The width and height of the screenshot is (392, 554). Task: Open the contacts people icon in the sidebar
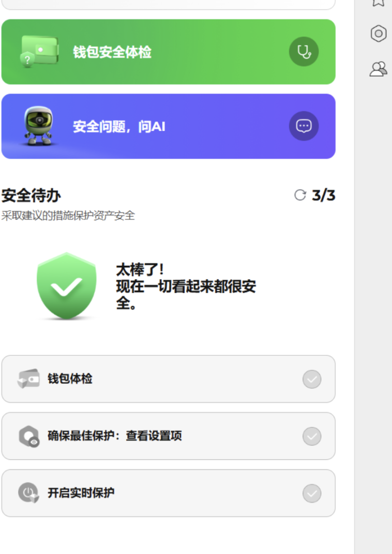pyautogui.click(x=378, y=69)
